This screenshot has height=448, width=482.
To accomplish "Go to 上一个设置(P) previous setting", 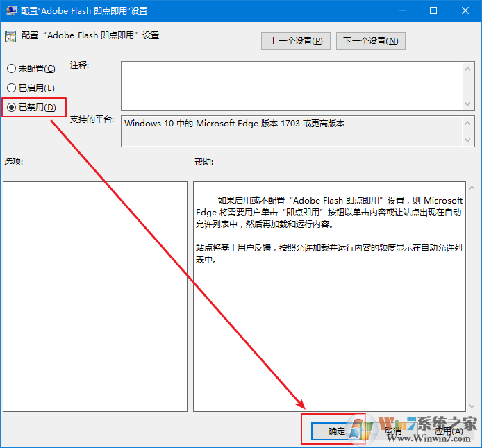I will pyautogui.click(x=296, y=41).
